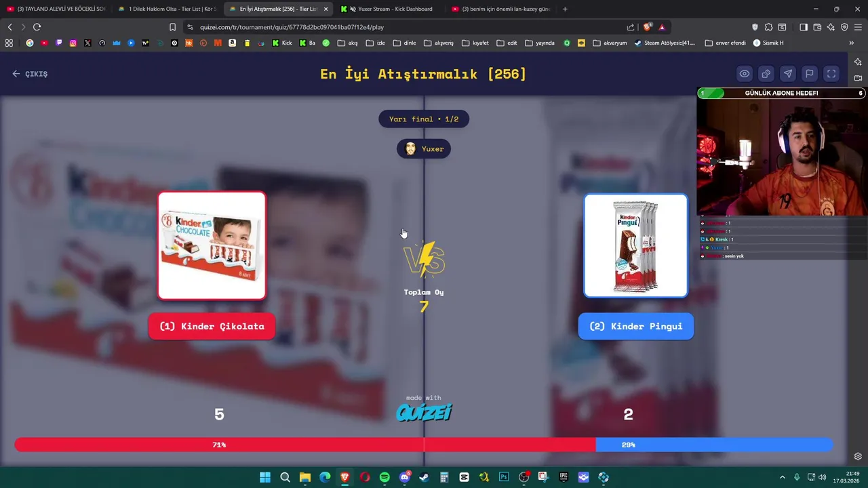Viewport: 868px width, 488px height.
Task: Click the Quizei logo
Action: [x=424, y=412]
